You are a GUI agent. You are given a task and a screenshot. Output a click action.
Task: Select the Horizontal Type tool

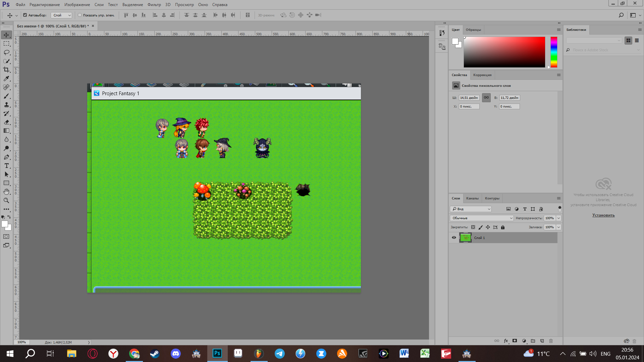(6, 166)
